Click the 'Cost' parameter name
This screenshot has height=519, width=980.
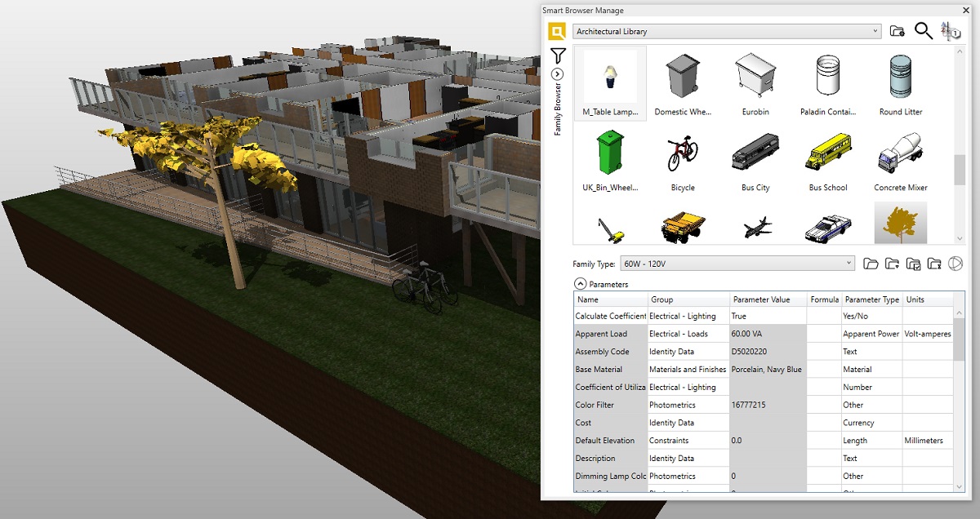(611, 423)
